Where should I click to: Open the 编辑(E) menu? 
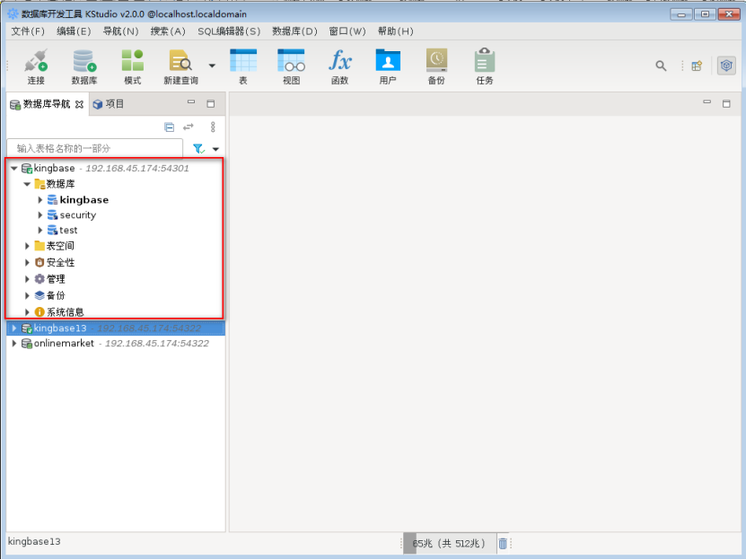click(x=74, y=31)
